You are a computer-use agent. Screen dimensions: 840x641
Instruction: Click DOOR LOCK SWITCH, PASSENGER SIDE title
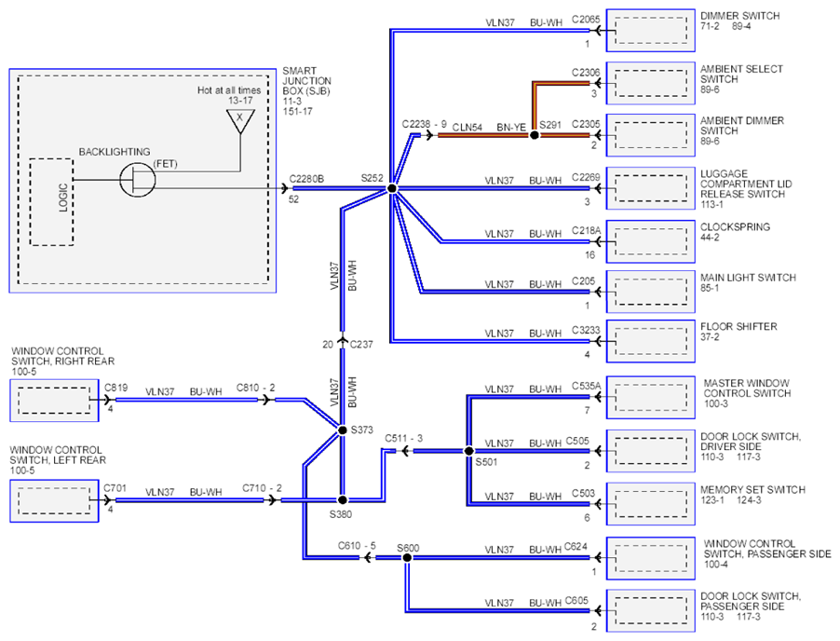[x=751, y=601]
